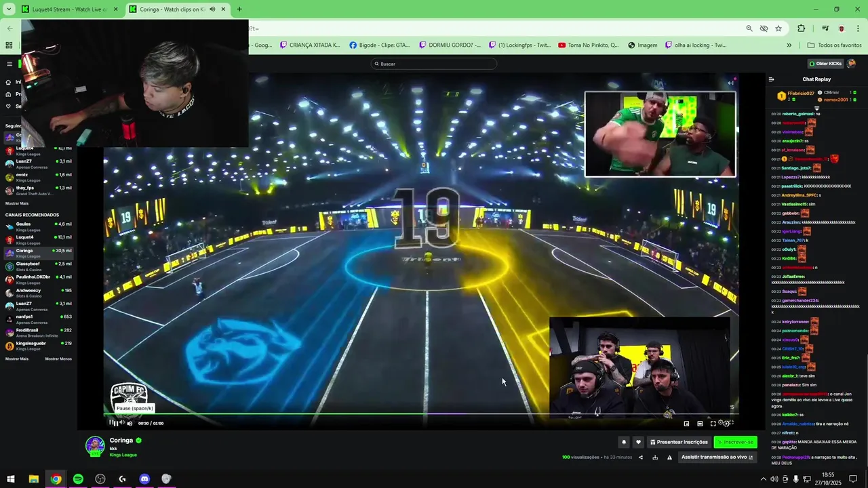Toggle notification bell for Coringa
Image resolution: width=868 pixels, height=488 pixels.
(x=624, y=442)
